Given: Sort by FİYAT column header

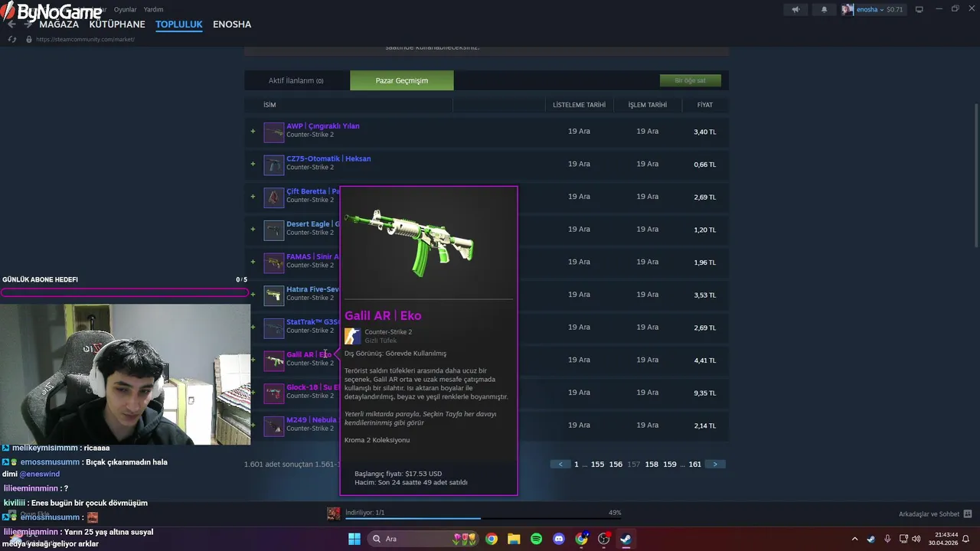Looking at the screenshot, I should (x=704, y=105).
